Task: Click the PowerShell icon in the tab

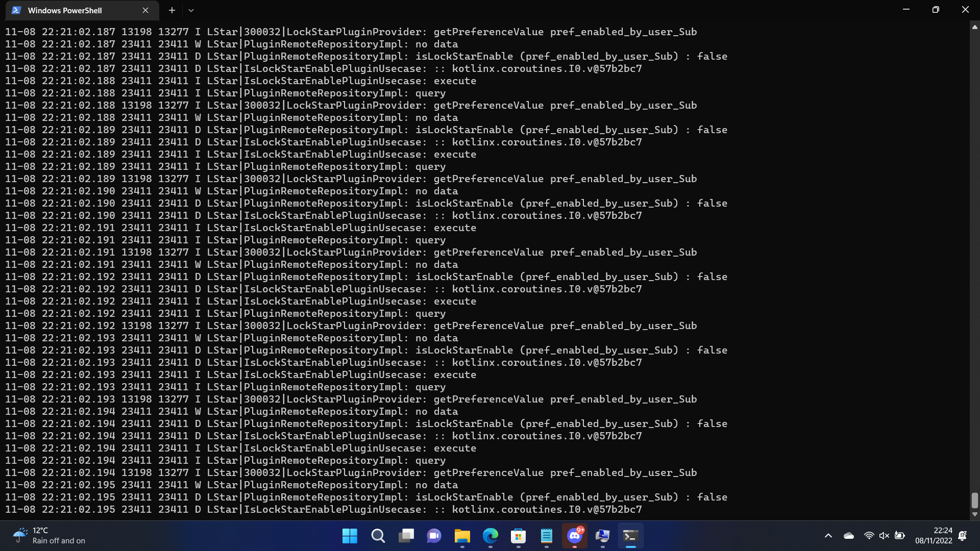Action: 16,10
